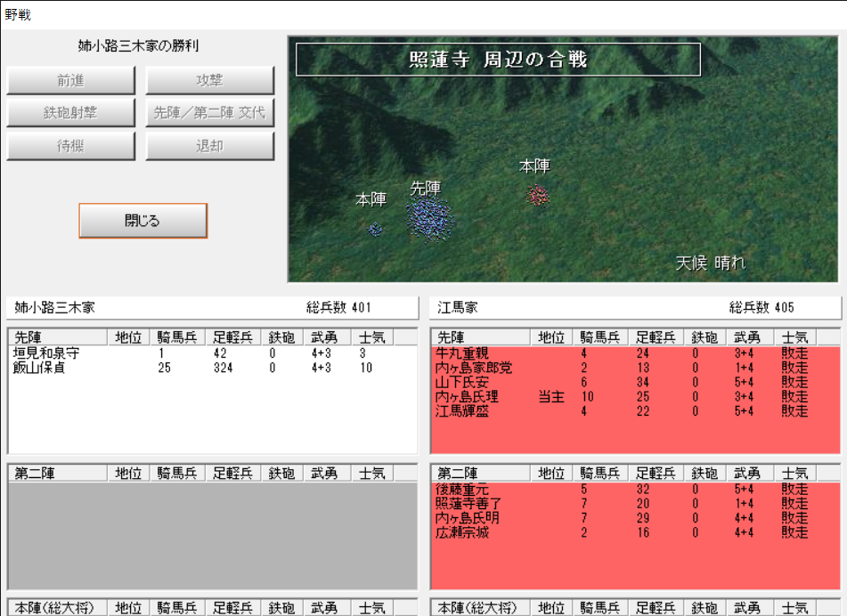Click the 鉄砲射撃 button

tap(71, 113)
